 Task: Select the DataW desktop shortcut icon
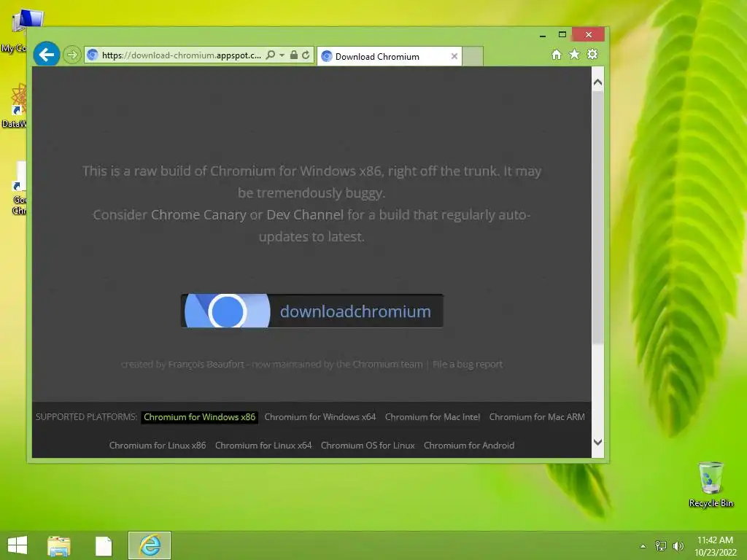[15, 106]
